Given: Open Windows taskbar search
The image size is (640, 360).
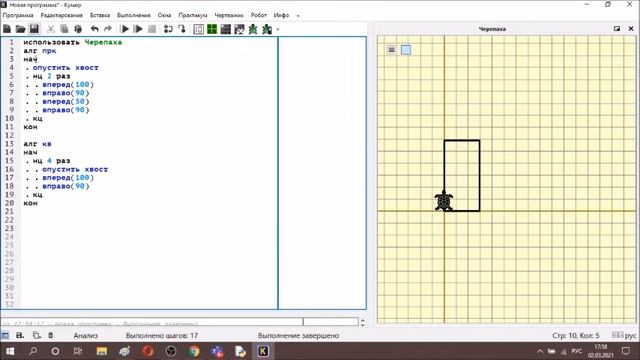Looking at the screenshot, I should point(33,351).
